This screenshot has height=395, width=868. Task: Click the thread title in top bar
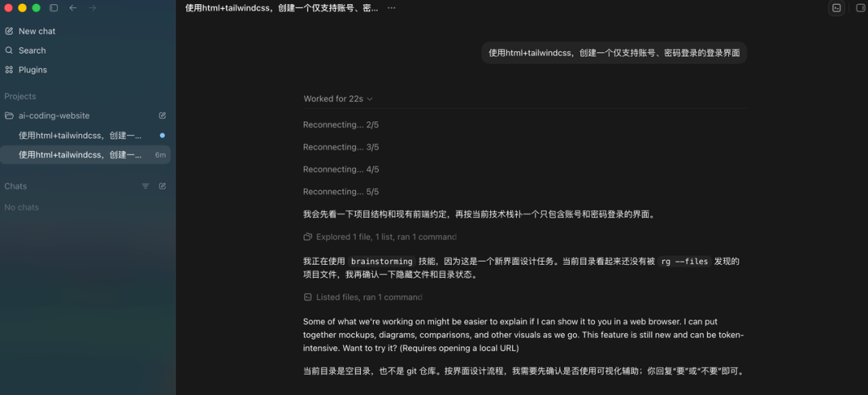pyautogui.click(x=282, y=8)
